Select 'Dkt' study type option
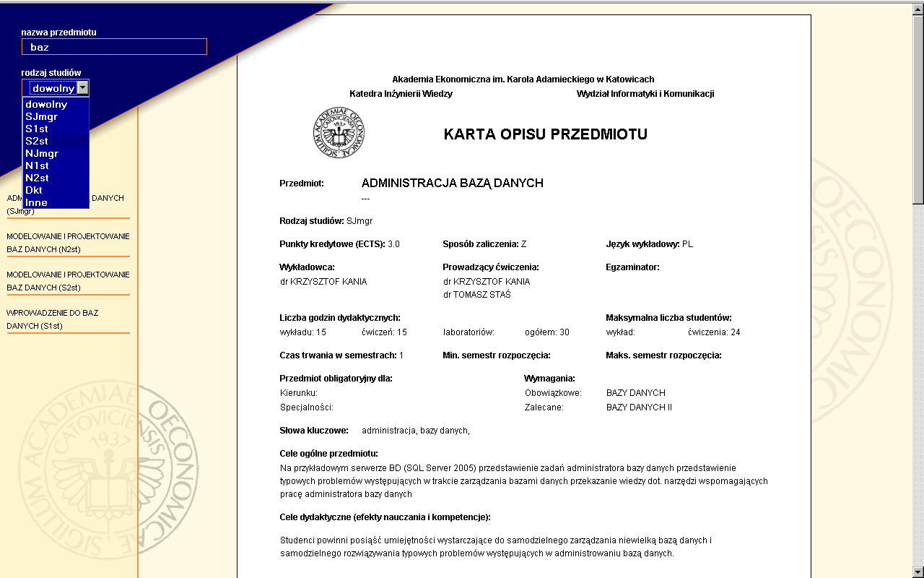Image resolution: width=924 pixels, height=578 pixels. coord(56,190)
